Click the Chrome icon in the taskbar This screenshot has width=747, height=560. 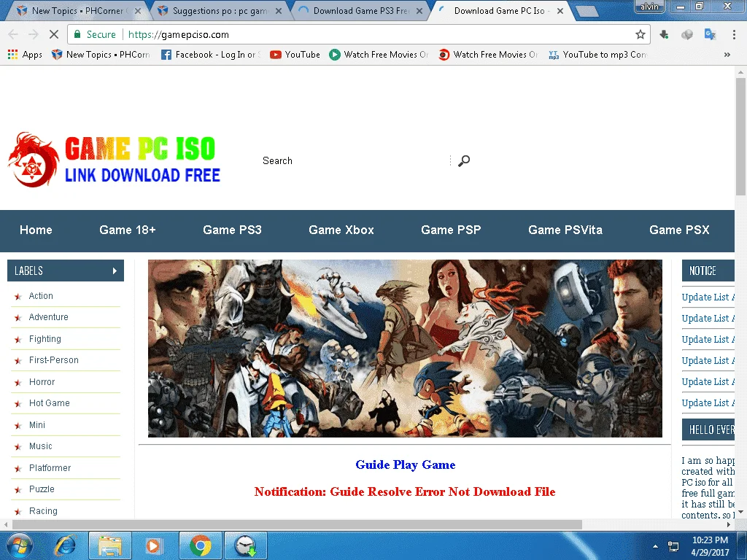coord(200,545)
